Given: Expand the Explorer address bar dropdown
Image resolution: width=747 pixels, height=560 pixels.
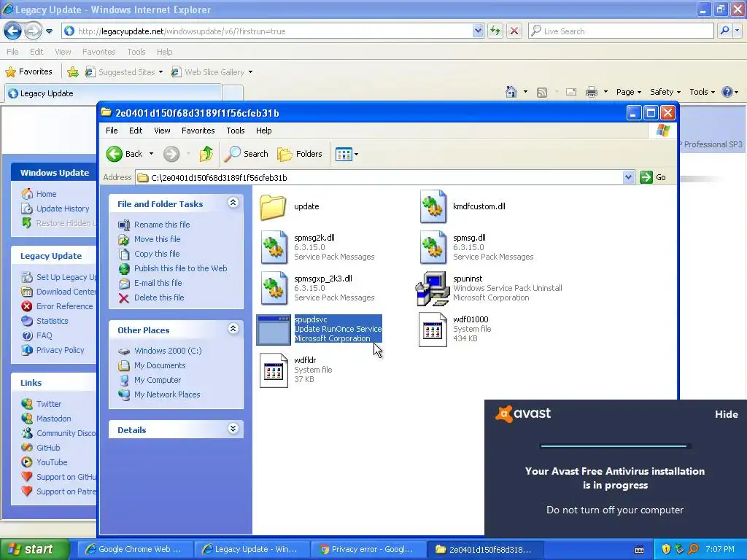Looking at the screenshot, I should [628, 178].
